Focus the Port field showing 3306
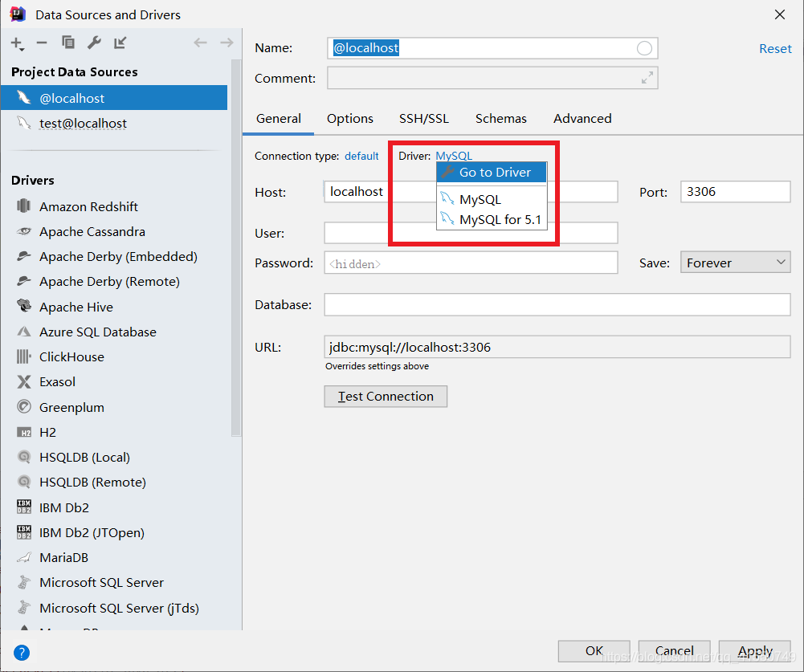 coord(735,192)
